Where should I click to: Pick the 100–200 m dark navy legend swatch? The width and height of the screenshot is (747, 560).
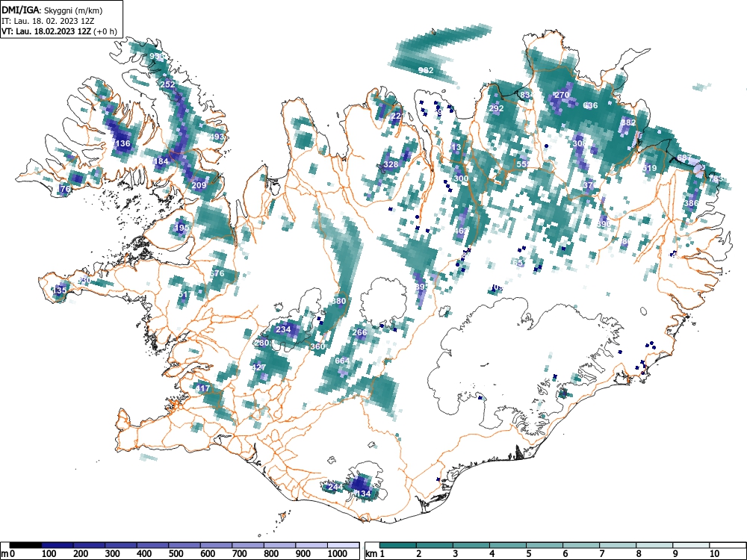point(58,545)
